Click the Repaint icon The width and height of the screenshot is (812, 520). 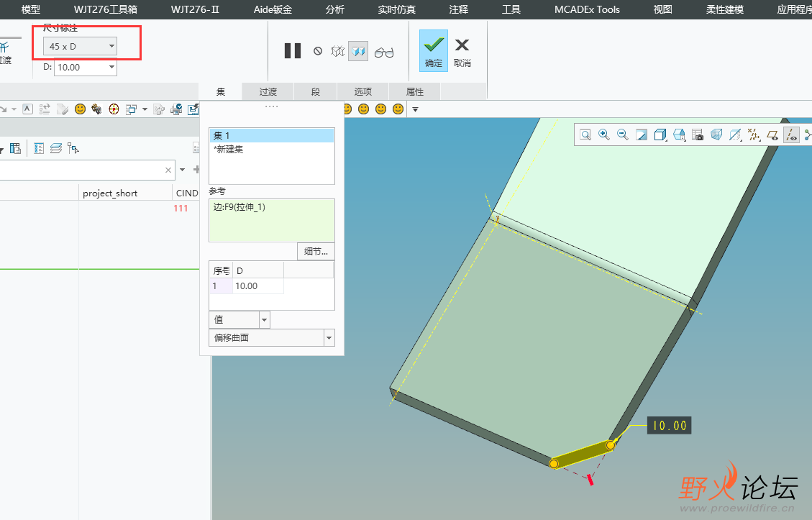641,135
